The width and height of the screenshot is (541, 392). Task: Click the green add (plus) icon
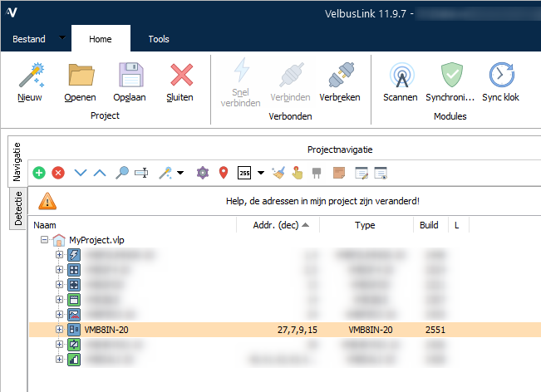click(x=39, y=173)
